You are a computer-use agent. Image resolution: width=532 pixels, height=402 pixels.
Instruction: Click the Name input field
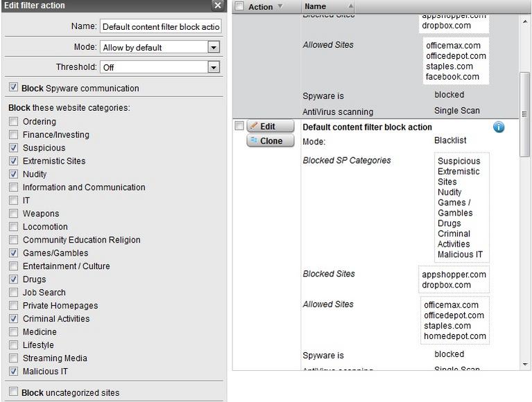click(161, 27)
